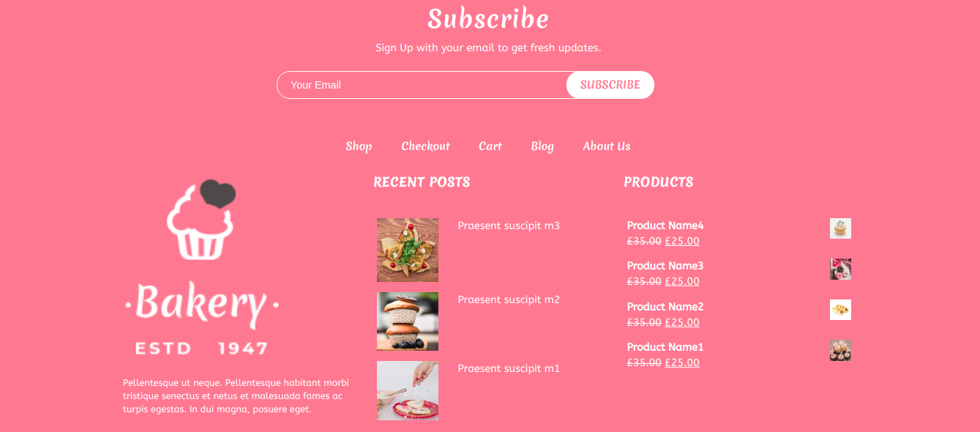Image resolution: width=980 pixels, height=432 pixels.
Task: Click the Bakery cupcake logo
Action: tap(201, 268)
